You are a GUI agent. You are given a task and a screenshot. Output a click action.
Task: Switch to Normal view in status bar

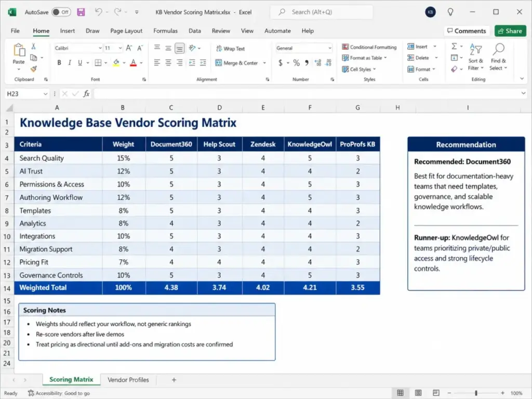401,393
